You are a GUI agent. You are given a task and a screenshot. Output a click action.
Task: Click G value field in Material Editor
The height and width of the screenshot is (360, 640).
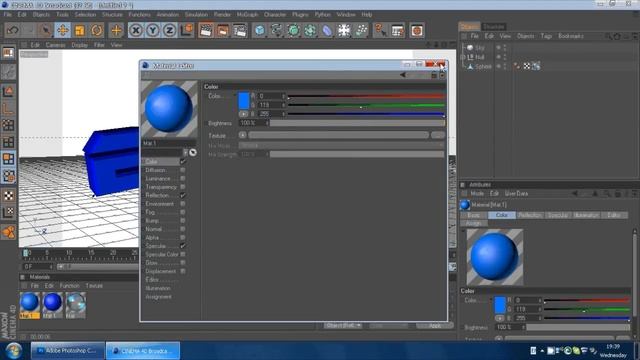[271, 105]
